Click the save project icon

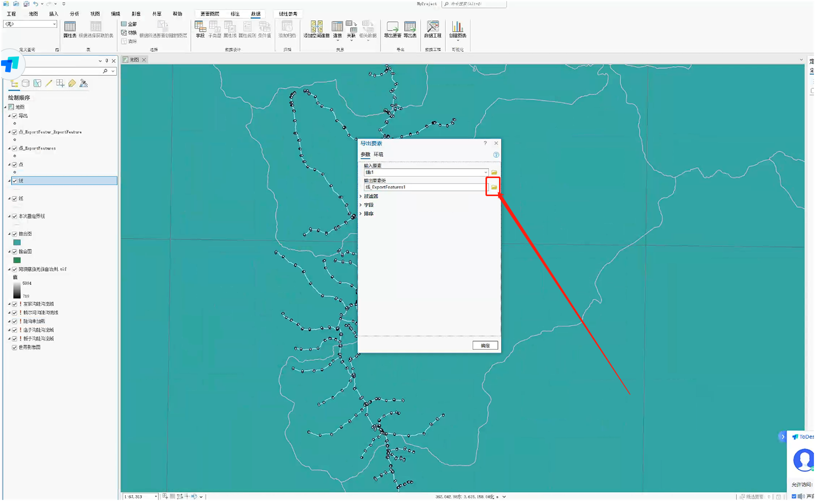[26, 4]
